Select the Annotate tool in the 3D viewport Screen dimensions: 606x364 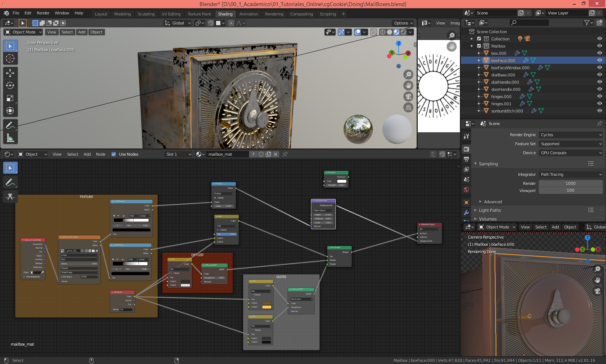point(10,125)
